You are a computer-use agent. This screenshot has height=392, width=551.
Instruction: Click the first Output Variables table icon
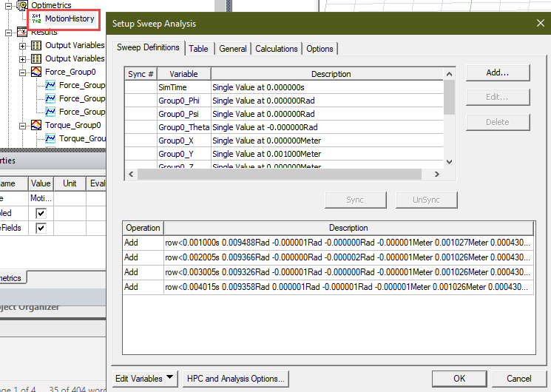point(36,45)
